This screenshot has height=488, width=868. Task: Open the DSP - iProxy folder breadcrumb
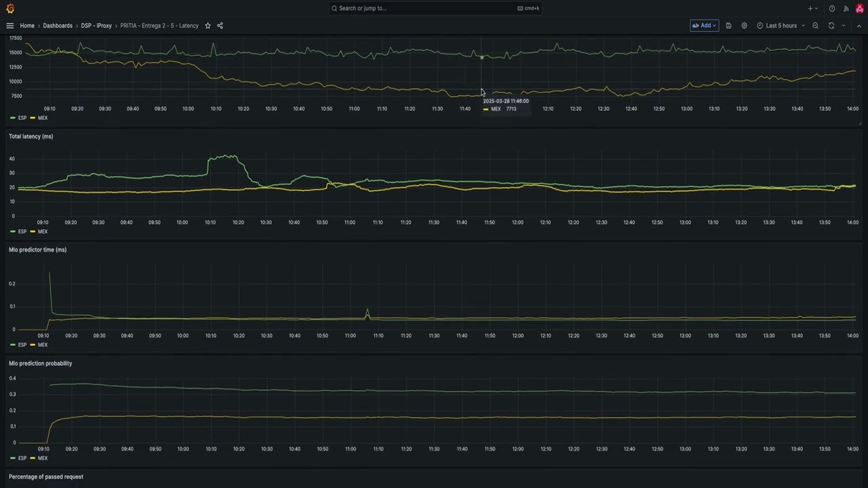96,26
